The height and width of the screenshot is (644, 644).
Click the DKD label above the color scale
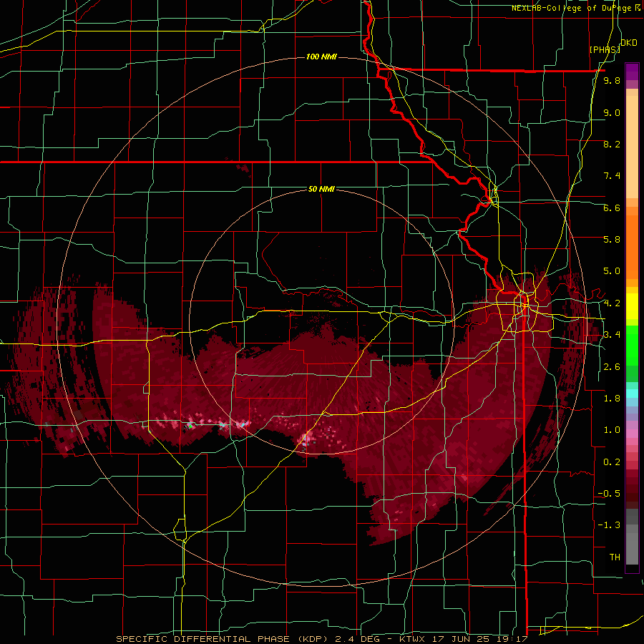coord(629,43)
